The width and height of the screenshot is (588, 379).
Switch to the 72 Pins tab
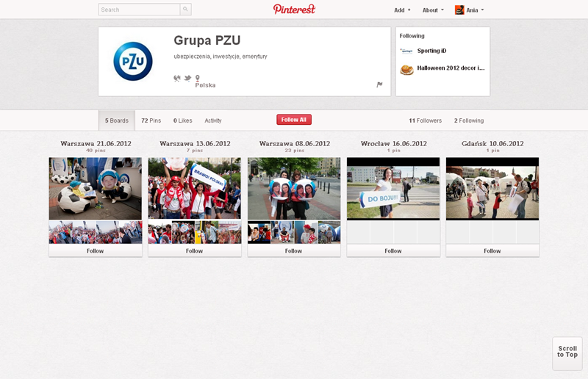(x=151, y=120)
